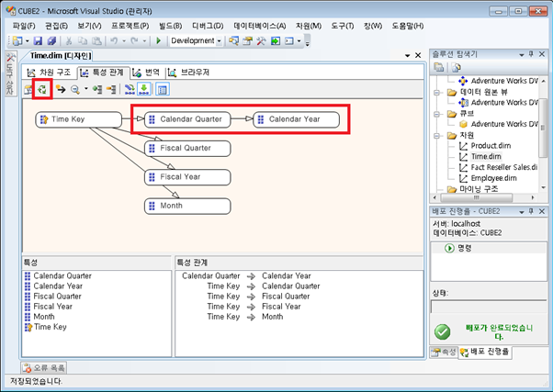Viewport: 553px width, 392px height.
Task: Start debugging with the green play icon
Action: point(158,41)
